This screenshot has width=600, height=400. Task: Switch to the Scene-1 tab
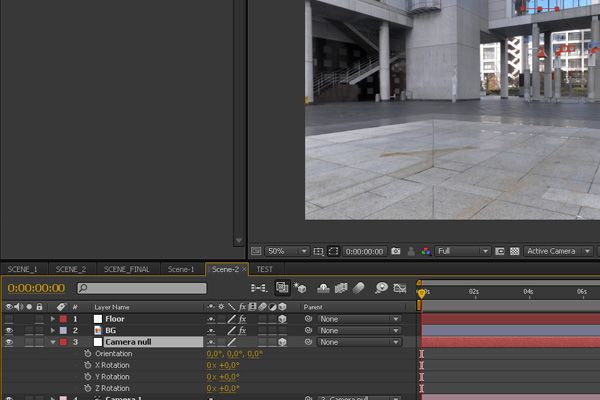tap(181, 269)
